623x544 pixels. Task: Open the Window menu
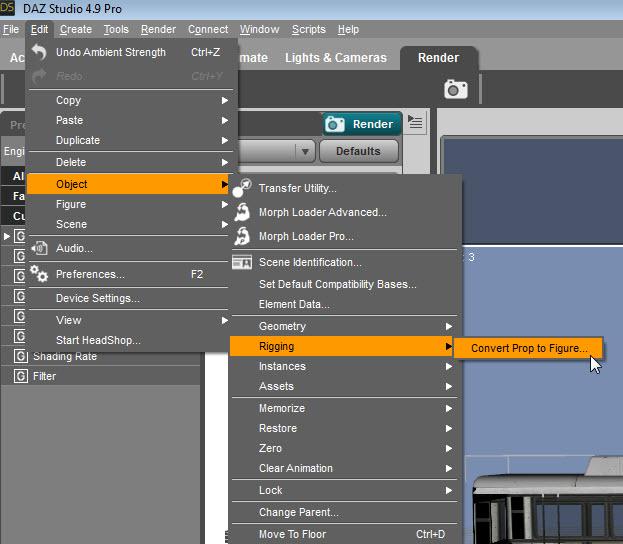point(259,29)
